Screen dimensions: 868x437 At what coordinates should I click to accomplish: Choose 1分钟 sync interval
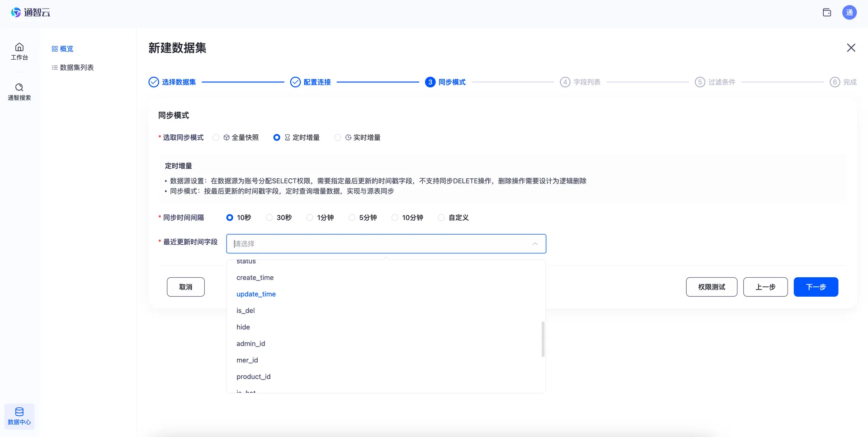310,218
